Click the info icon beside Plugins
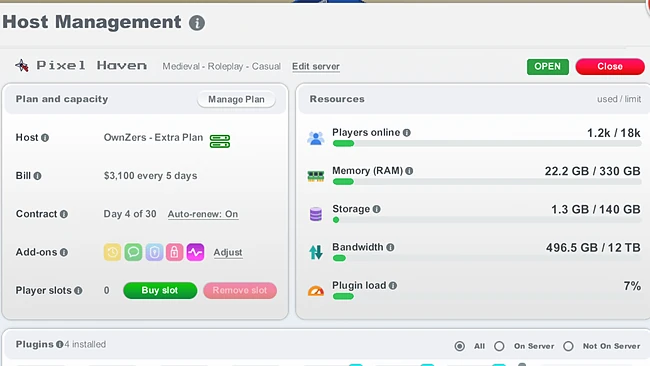 coord(59,344)
